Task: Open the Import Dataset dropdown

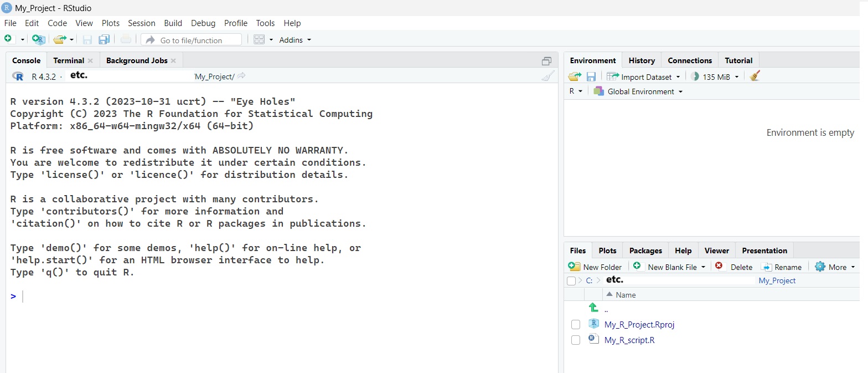Action: pyautogui.click(x=644, y=77)
